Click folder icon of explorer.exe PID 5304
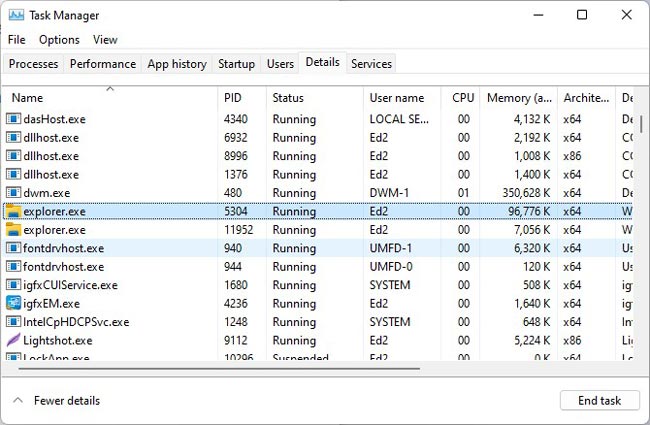The height and width of the screenshot is (425, 650). pos(13,211)
